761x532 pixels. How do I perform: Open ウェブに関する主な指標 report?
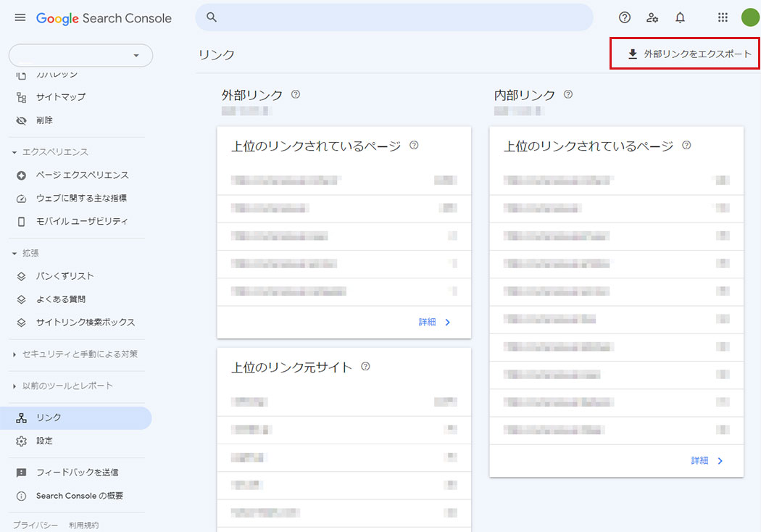click(81, 198)
